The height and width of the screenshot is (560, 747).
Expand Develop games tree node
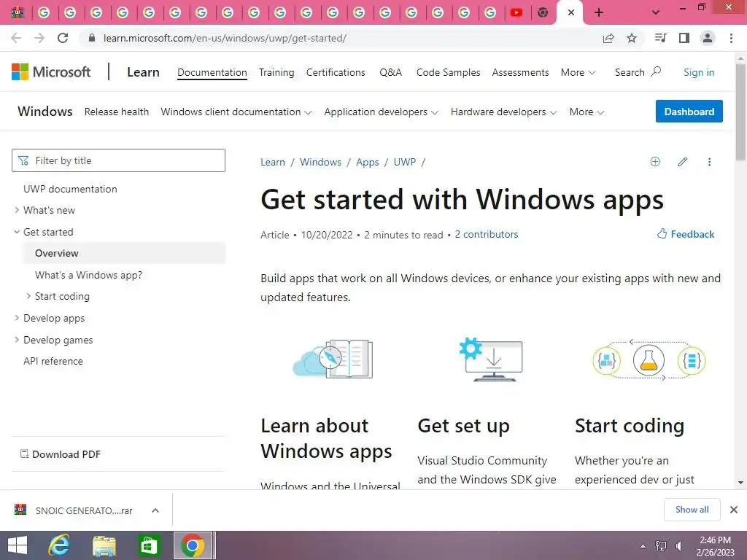click(x=18, y=340)
